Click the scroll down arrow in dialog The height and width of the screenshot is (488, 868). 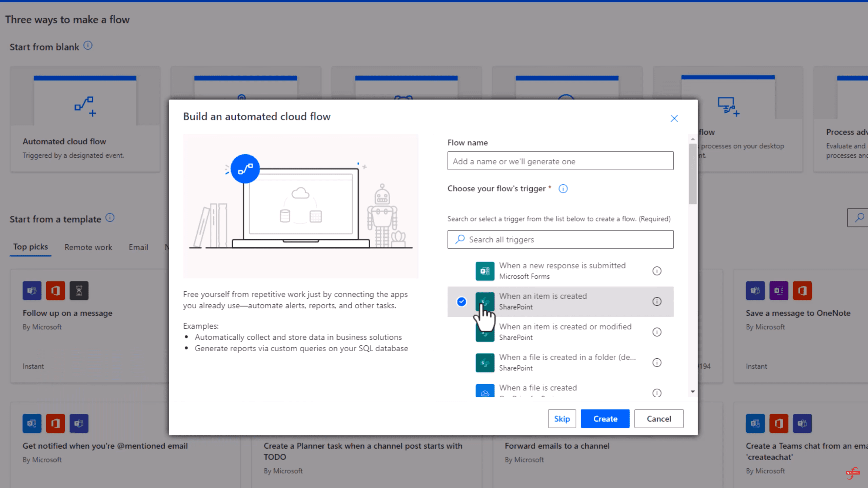point(693,391)
